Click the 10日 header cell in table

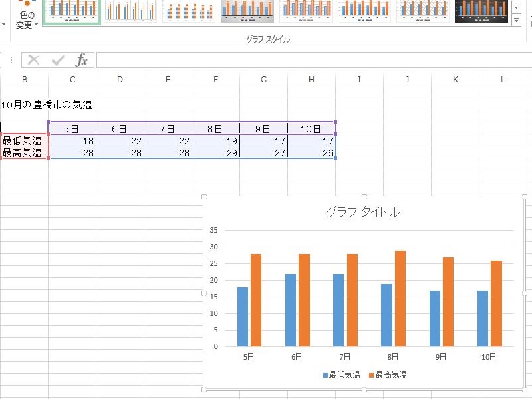coord(311,128)
